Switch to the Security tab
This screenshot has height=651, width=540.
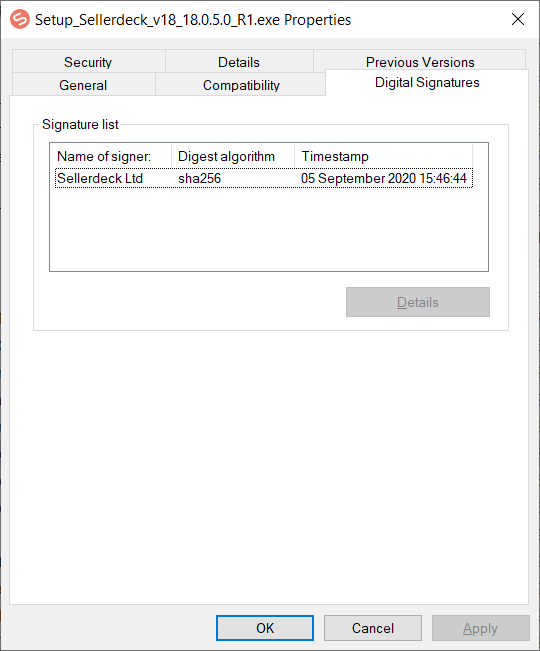(88, 62)
